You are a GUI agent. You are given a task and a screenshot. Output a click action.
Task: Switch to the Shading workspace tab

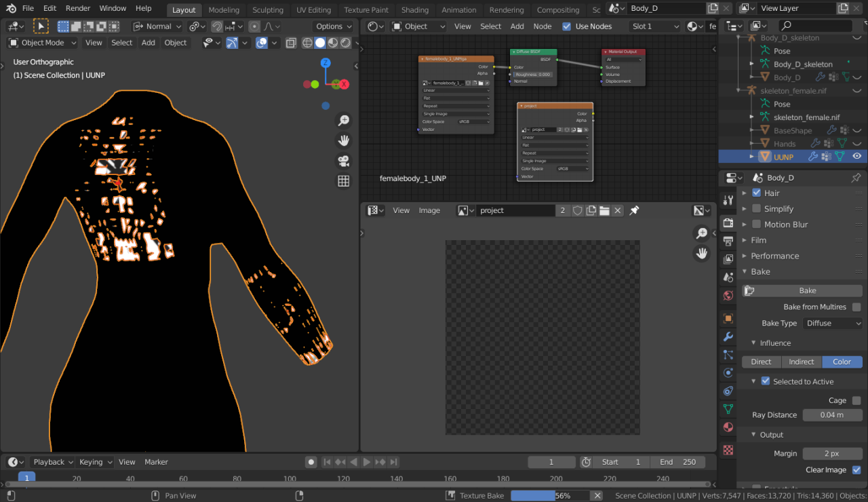(x=415, y=10)
